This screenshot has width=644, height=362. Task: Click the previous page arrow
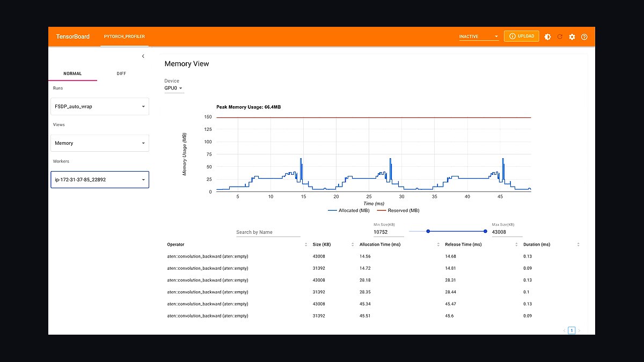(x=564, y=330)
